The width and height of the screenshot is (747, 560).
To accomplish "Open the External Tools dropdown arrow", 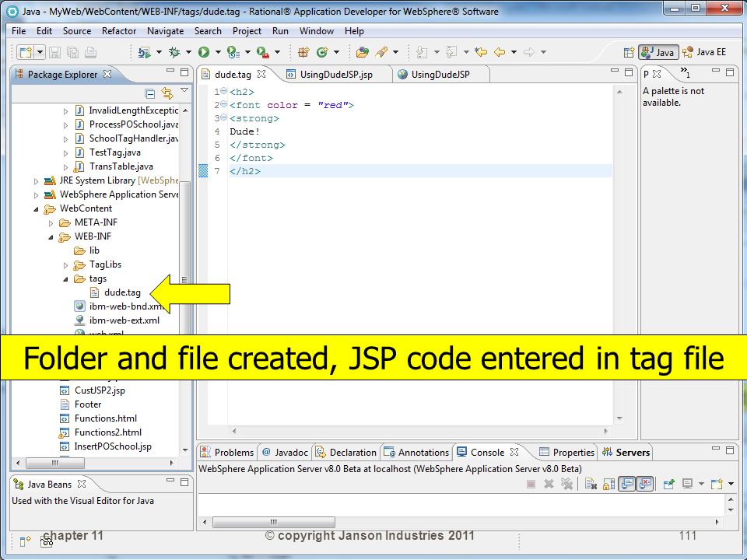I will pyautogui.click(x=277, y=52).
